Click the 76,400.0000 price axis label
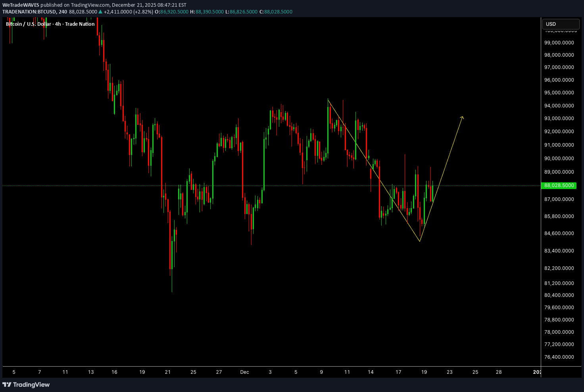The width and height of the screenshot is (584, 392). 559,357
